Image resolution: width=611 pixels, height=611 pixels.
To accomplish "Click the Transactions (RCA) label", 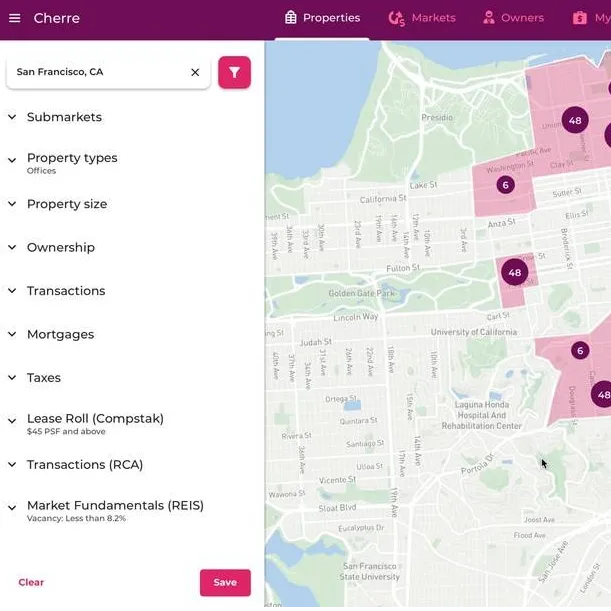I will (x=85, y=464).
